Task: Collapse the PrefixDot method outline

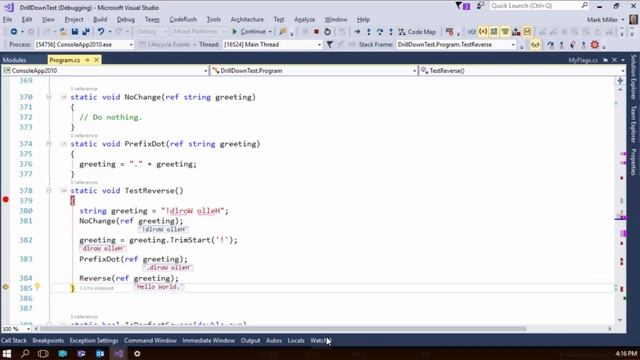Action: (49, 144)
